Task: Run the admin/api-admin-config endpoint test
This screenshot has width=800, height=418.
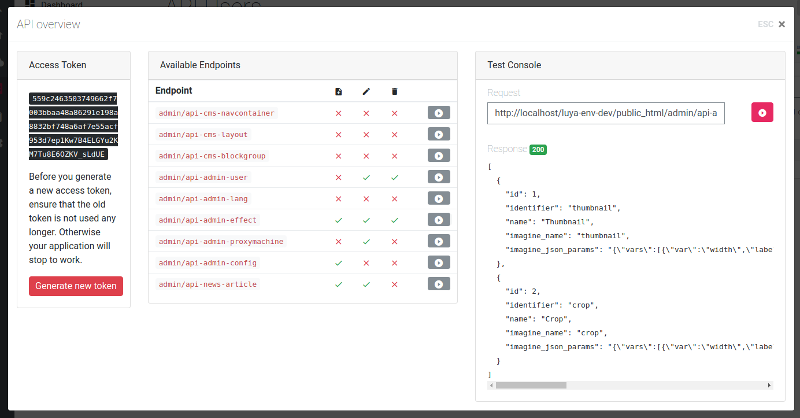Action: click(x=439, y=263)
